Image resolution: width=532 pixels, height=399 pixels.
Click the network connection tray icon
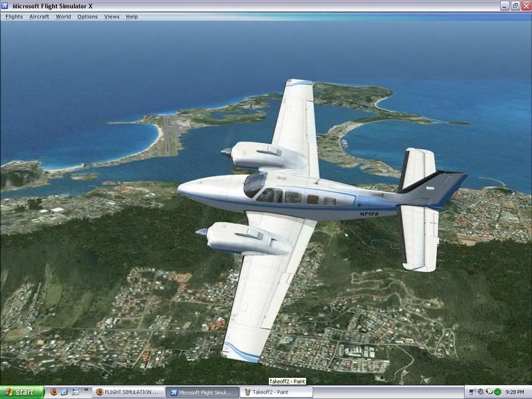click(x=471, y=392)
